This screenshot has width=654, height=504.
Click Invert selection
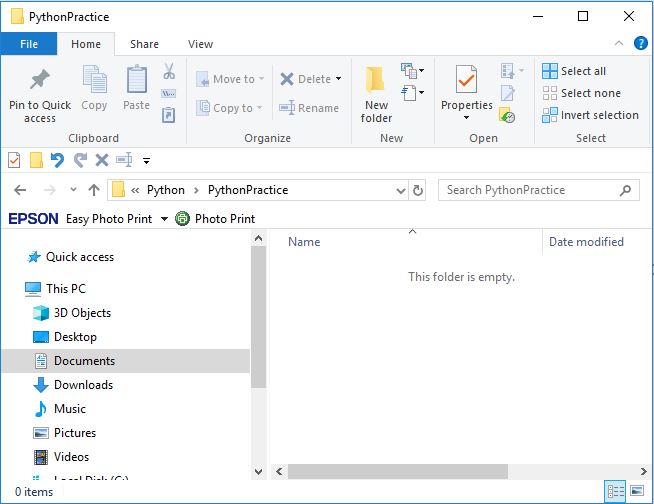coord(590,115)
